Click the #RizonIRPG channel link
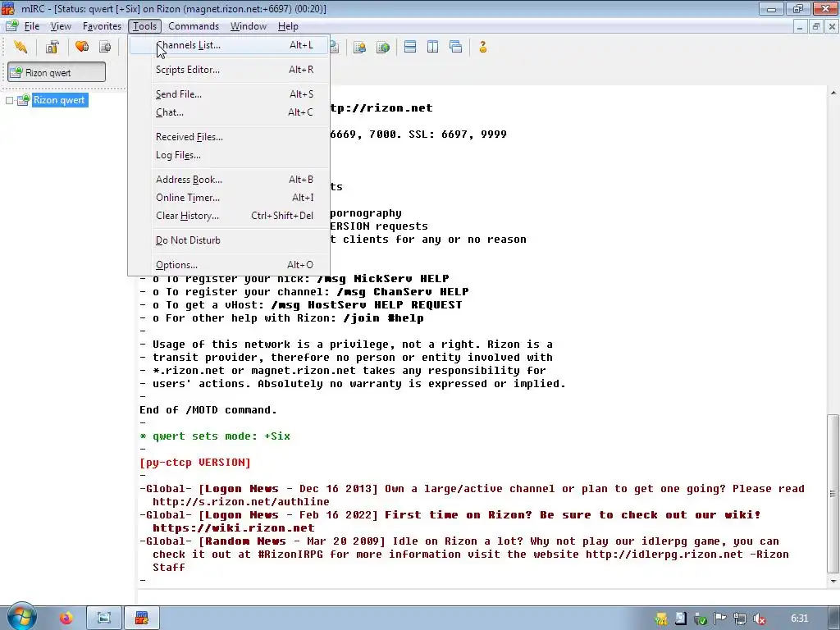The width and height of the screenshot is (840, 630). coord(290,555)
